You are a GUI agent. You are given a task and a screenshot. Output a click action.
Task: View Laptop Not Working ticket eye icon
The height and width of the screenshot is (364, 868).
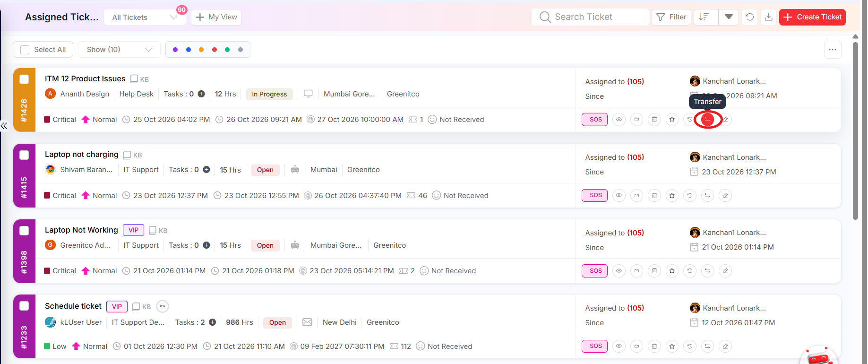tap(619, 271)
